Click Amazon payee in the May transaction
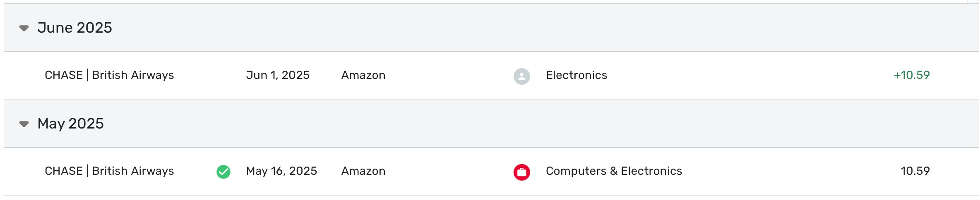The height and width of the screenshot is (200, 980). click(363, 171)
